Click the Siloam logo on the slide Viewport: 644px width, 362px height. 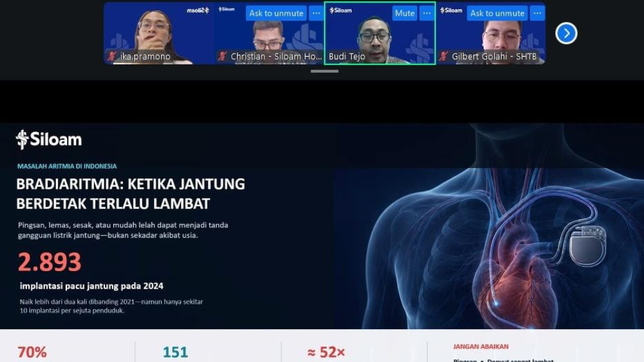(x=49, y=140)
